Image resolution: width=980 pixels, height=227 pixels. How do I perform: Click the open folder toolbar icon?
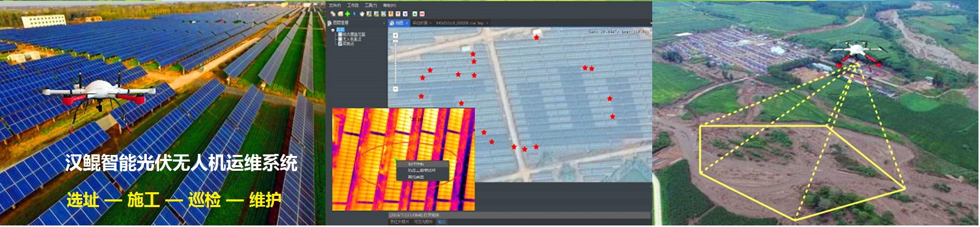[340, 14]
